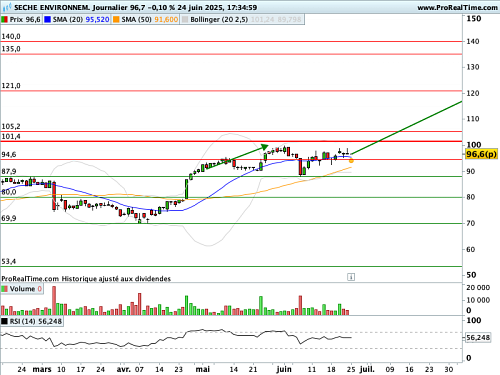
Task: Click the orange SMA (50) legend square
Action: point(116,20)
